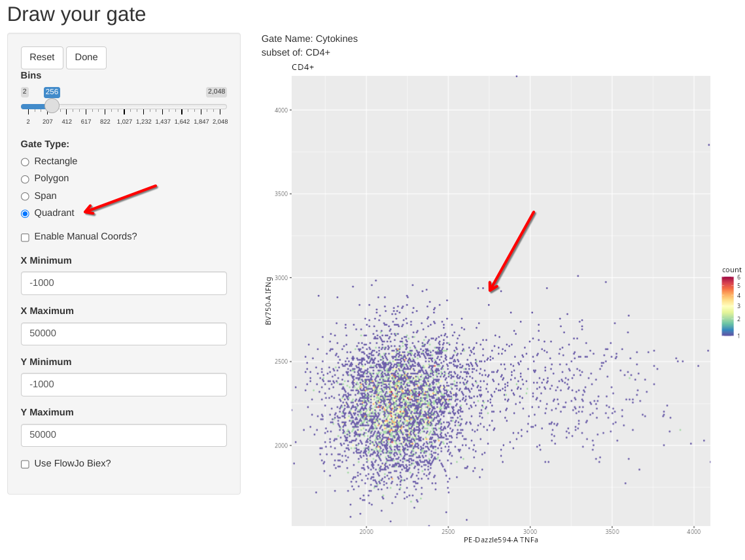Toggle the Use FlowJo Biex checkbox

point(26,464)
